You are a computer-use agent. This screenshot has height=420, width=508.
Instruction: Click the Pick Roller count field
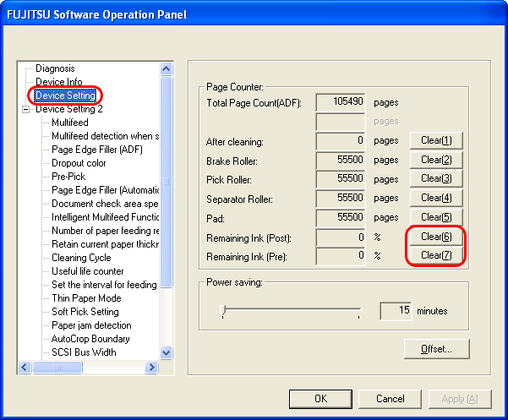pyautogui.click(x=341, y=179)
